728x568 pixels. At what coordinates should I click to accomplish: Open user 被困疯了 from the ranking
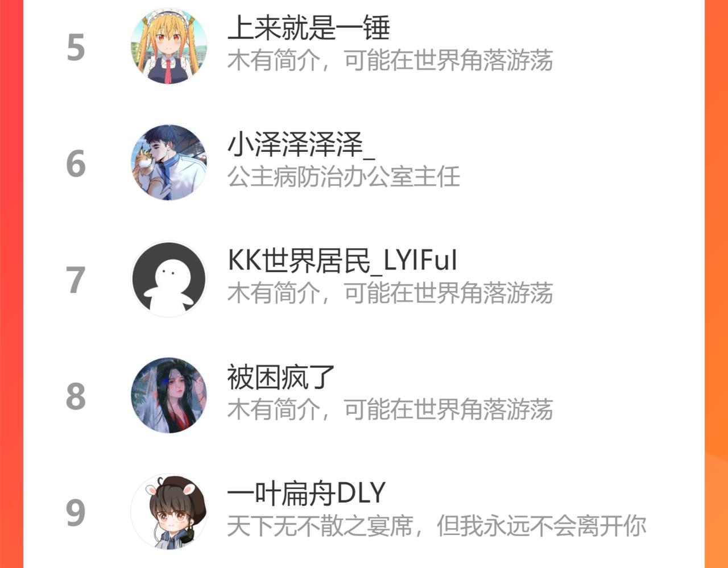point(281,377)
